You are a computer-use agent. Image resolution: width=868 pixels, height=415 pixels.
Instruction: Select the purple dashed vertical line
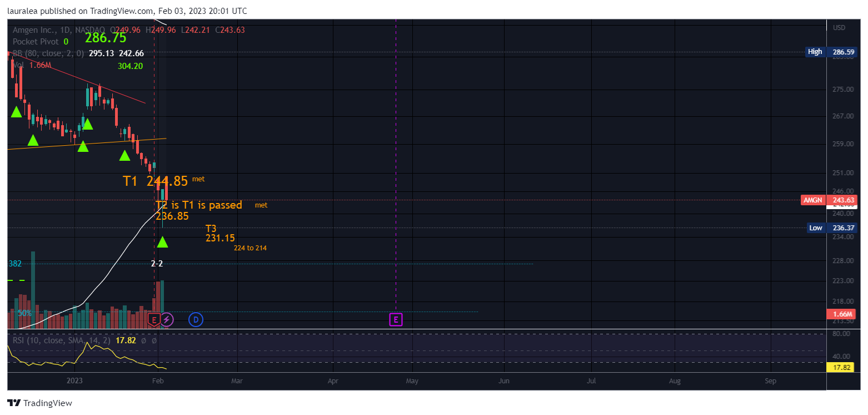pos(396,167)
